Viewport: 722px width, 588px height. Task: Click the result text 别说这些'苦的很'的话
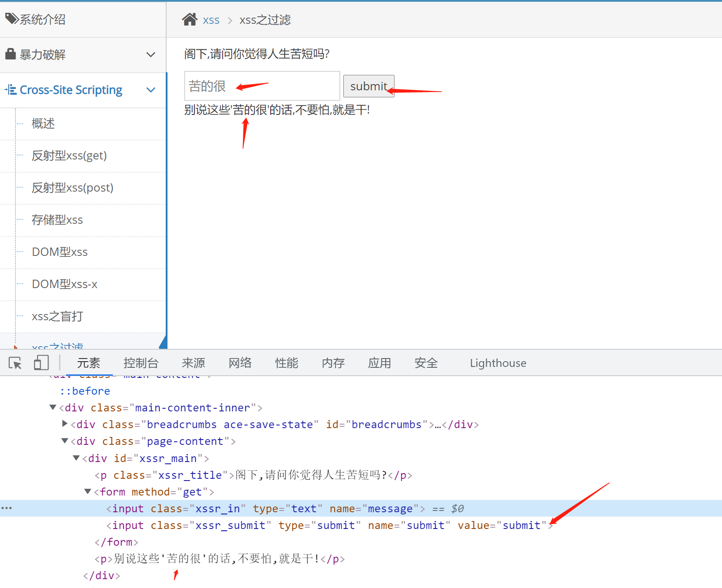coord(238,110)
